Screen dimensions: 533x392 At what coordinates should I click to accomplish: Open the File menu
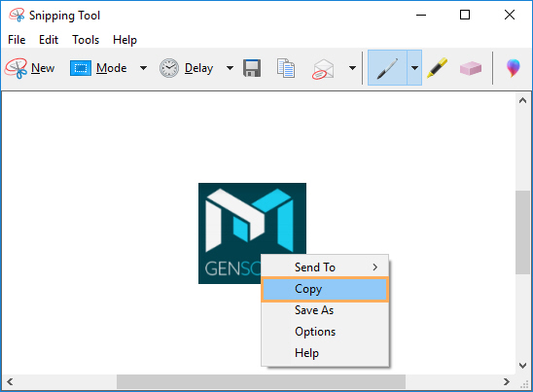pyautogui.click(x=17, y=40)
